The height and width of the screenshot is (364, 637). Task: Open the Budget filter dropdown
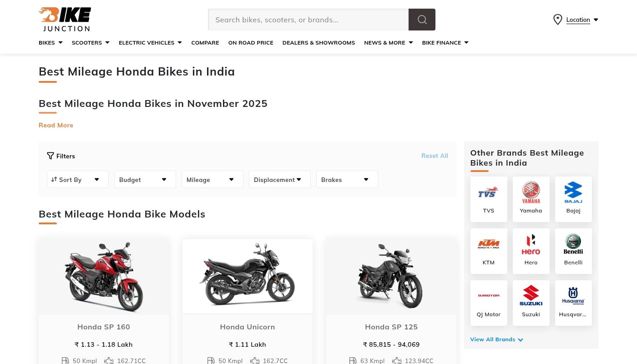[x=145, y=179]
